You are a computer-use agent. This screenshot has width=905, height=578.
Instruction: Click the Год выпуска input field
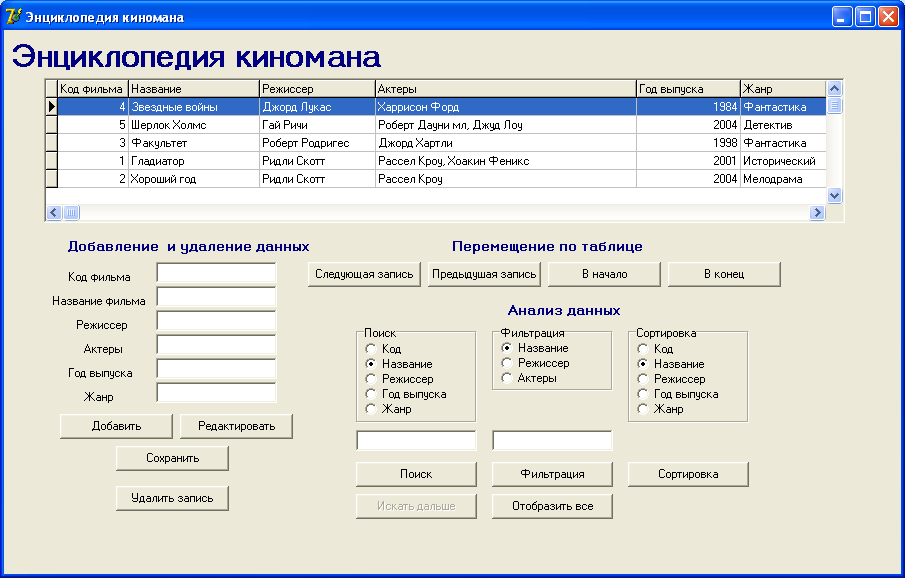point(216,369)
